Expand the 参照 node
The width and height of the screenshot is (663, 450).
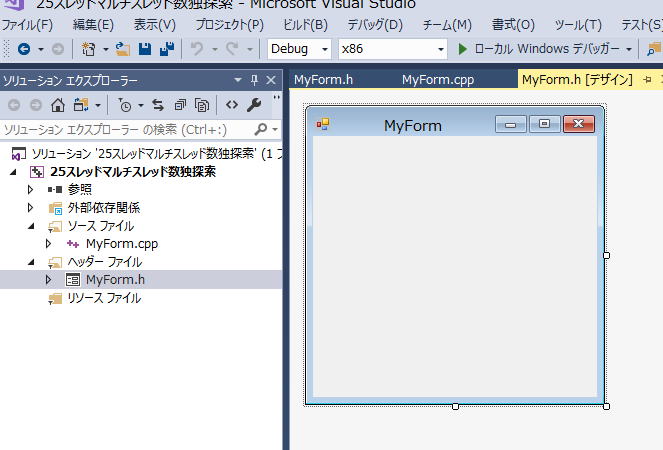click(30, 189)
